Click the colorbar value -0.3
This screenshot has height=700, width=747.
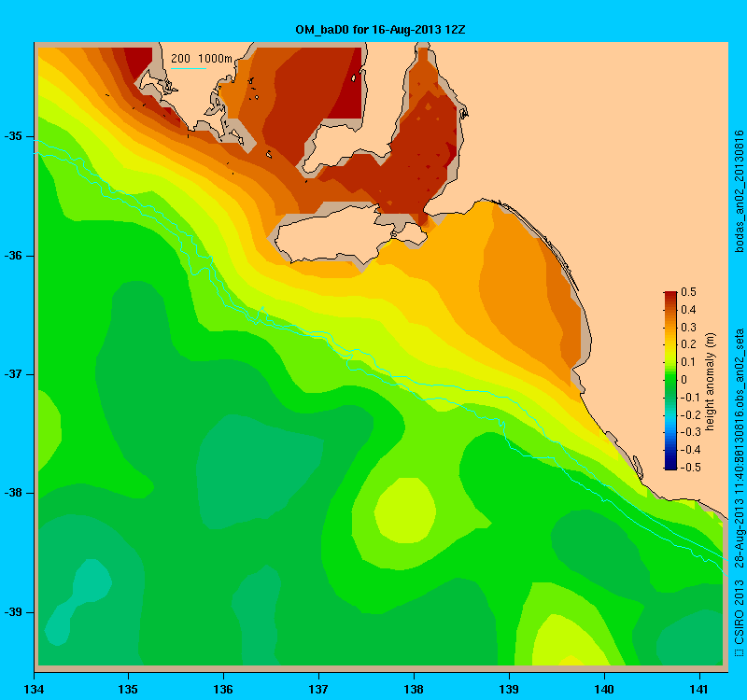tap(689, 432)
